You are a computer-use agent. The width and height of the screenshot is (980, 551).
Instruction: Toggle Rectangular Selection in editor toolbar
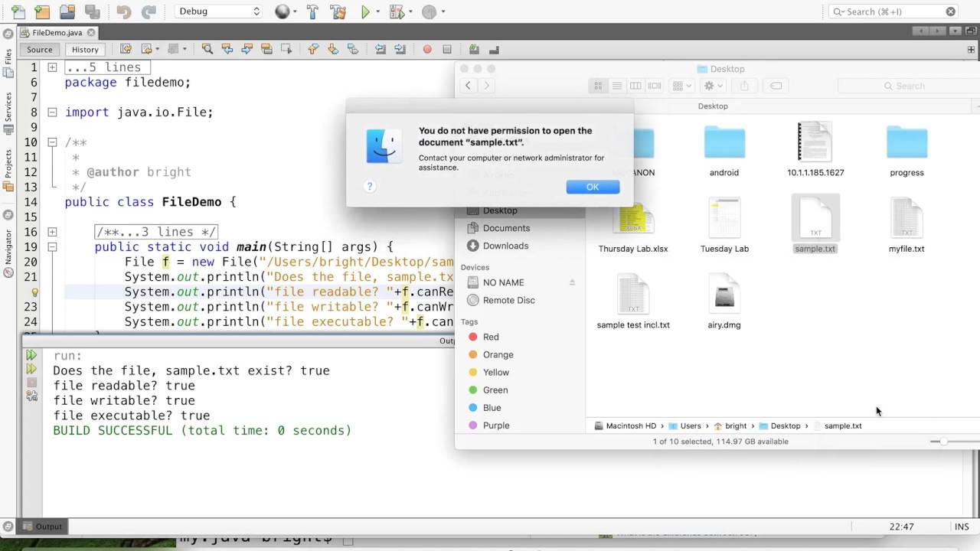[286, 49]
